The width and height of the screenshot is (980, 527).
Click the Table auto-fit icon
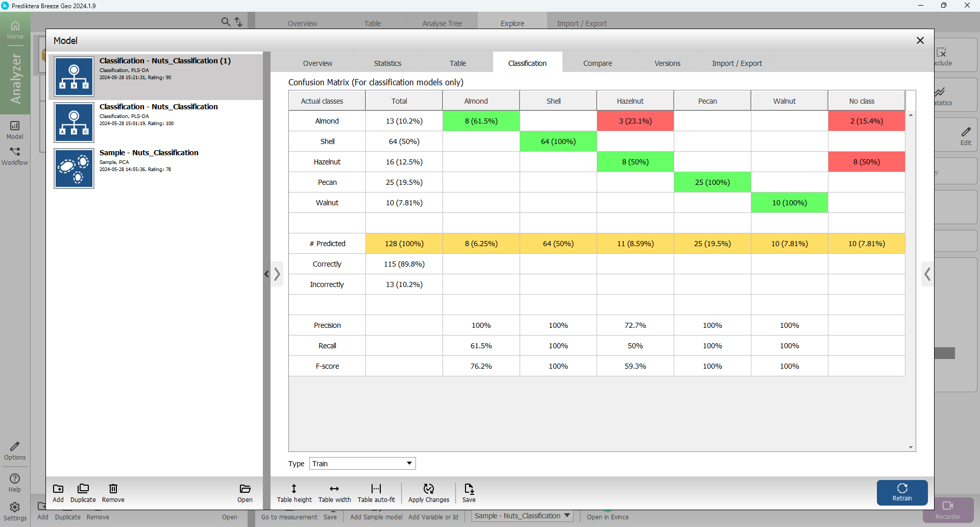click(376, 493)
